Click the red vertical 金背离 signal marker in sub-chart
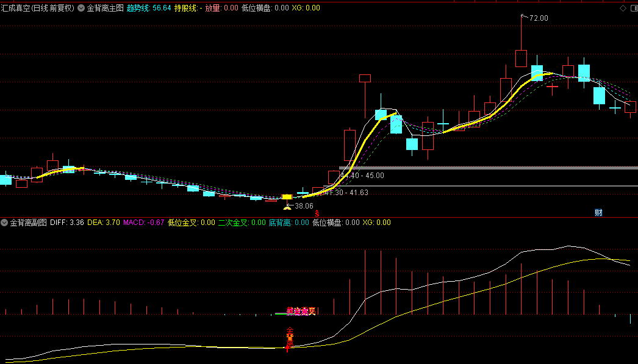638x364 pixels. pos(290,339)
